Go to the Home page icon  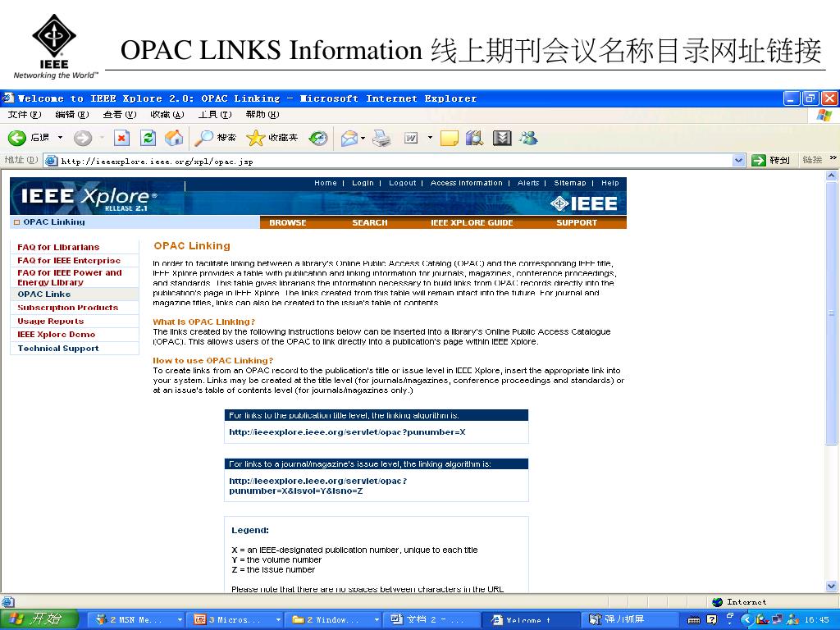click(174, 138)
